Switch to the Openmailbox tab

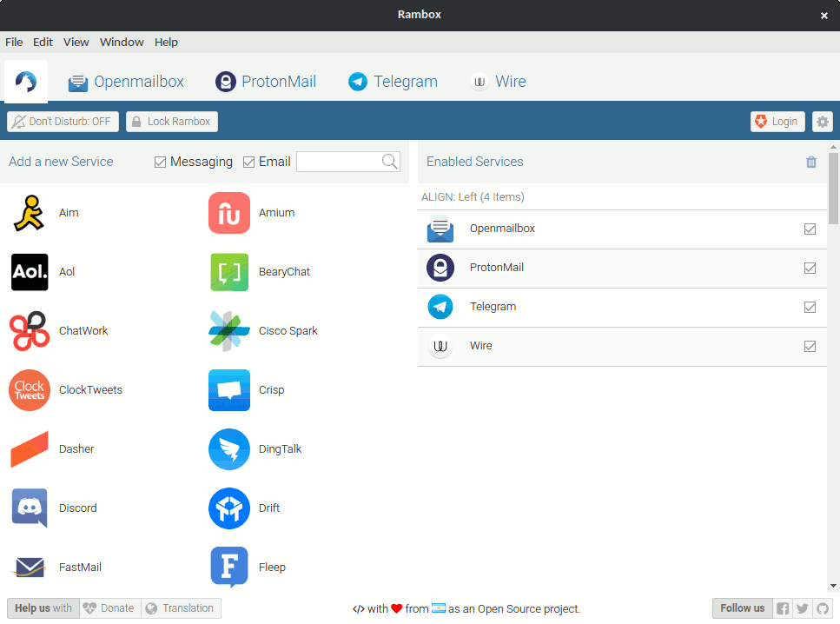tap(126, 82)
